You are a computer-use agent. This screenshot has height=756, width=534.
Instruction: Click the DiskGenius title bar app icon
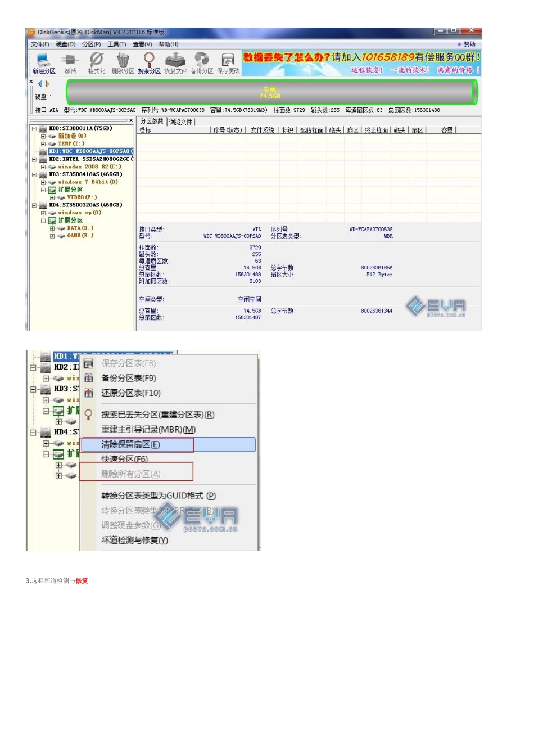[32, 33]
